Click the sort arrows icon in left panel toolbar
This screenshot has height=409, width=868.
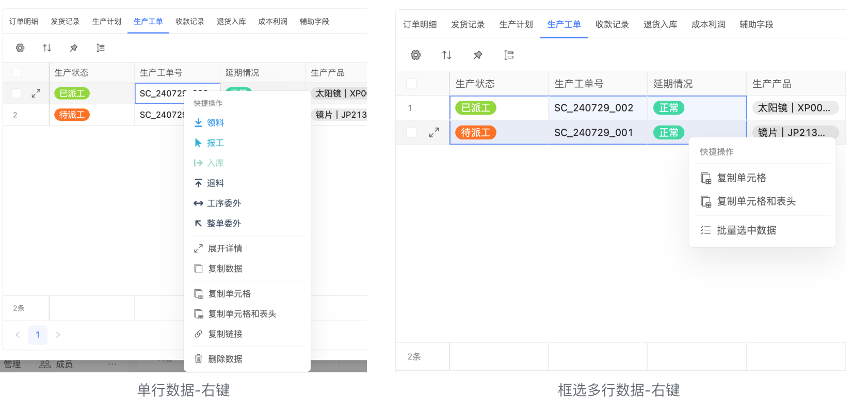click(47, 48)
